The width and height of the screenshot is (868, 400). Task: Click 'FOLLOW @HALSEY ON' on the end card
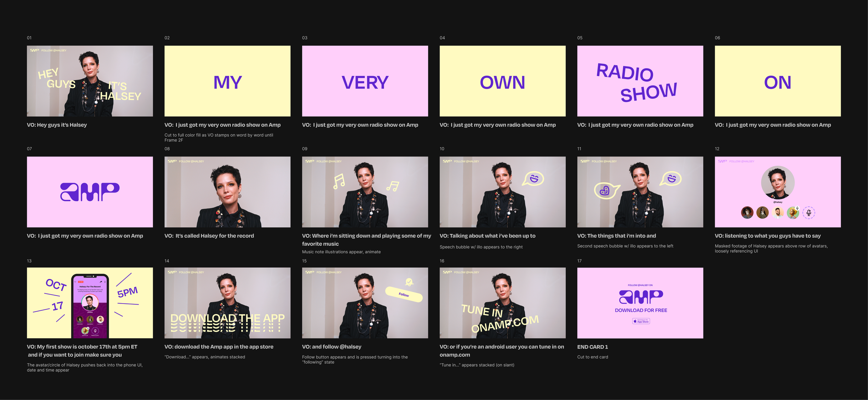tap(640, 285)
